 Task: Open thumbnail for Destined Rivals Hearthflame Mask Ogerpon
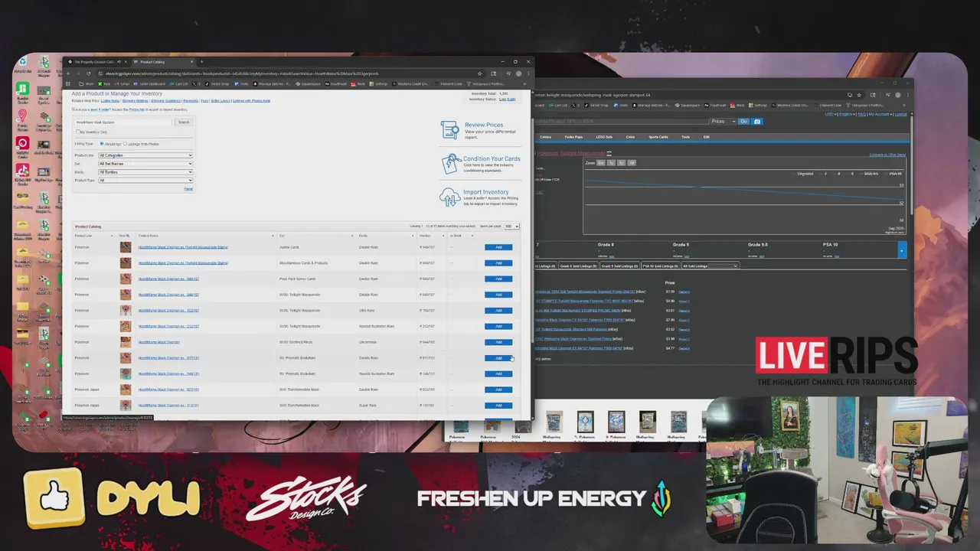[x=126, y=342]
